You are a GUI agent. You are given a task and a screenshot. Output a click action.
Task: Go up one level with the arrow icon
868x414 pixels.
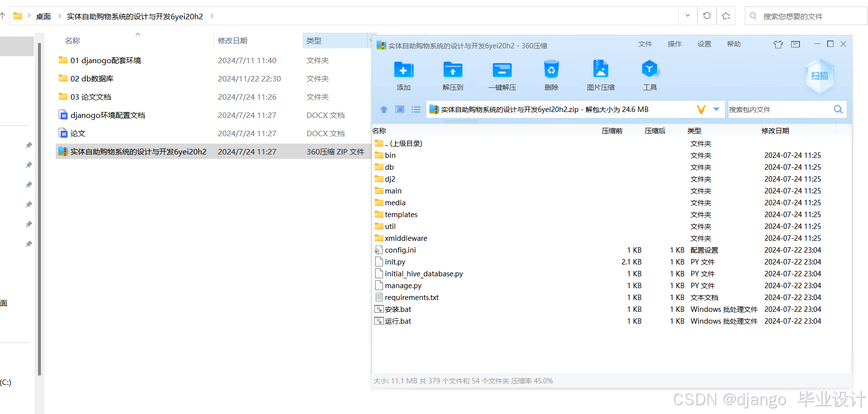click(383, 110)
